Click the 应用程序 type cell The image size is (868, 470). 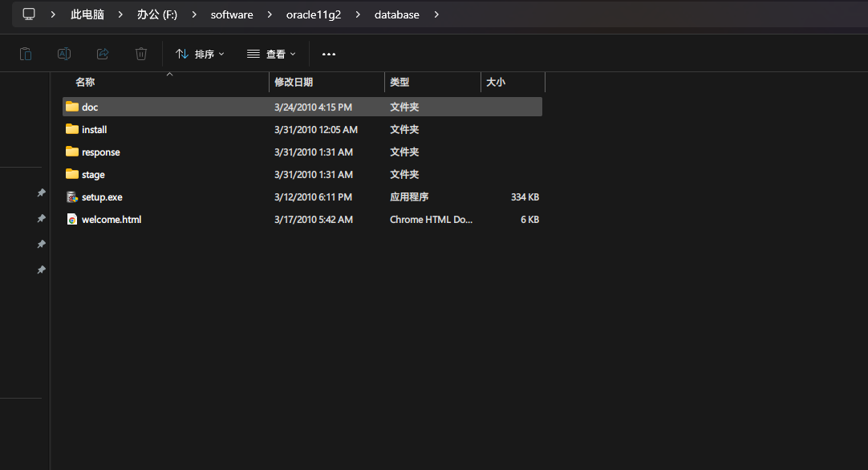[409, 197]
